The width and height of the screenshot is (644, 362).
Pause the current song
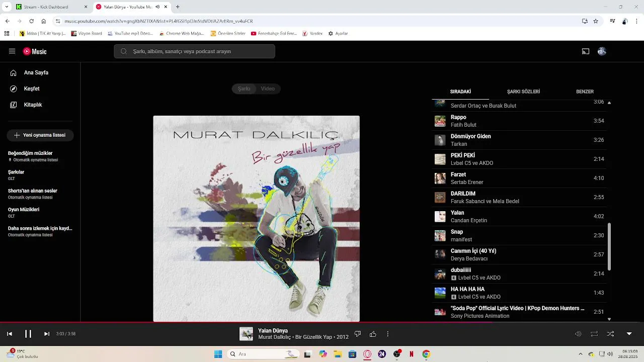[28, 334]
